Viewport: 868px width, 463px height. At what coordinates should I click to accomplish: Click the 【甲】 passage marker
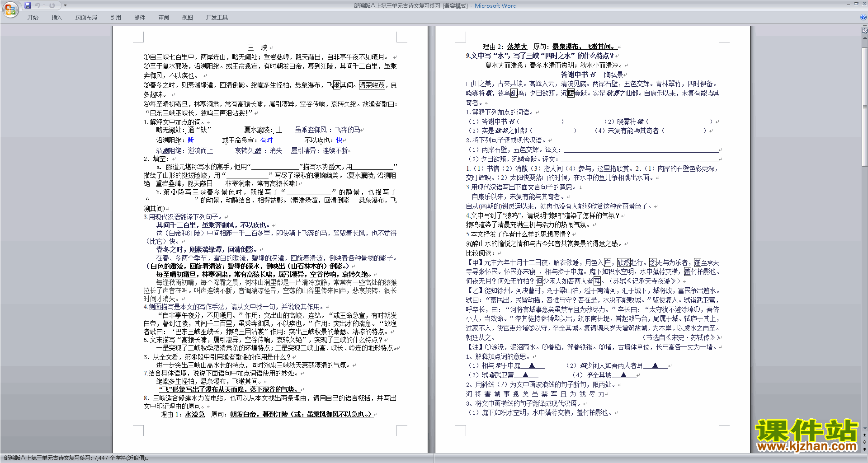[475, 262]
